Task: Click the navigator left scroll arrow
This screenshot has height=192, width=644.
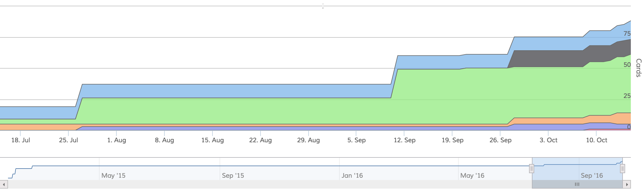Action: tap(4, 184)
